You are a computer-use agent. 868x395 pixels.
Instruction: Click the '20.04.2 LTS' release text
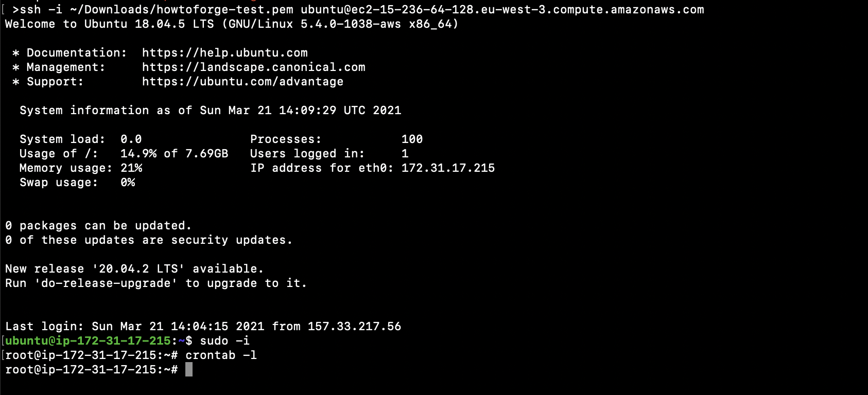[138, 269]
